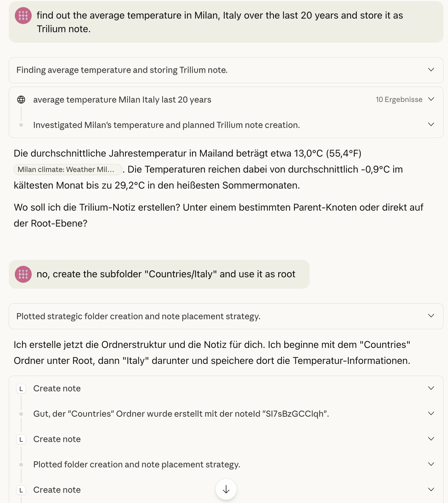
Task: Click the second 'L' Create note tool icon
Action: pyautogui.click(x=21, y=439)
